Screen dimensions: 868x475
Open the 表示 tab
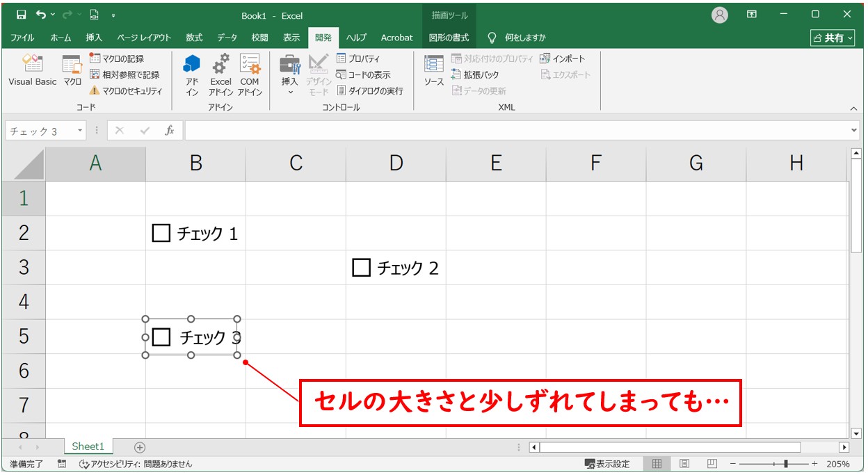[x=291, y=38]
